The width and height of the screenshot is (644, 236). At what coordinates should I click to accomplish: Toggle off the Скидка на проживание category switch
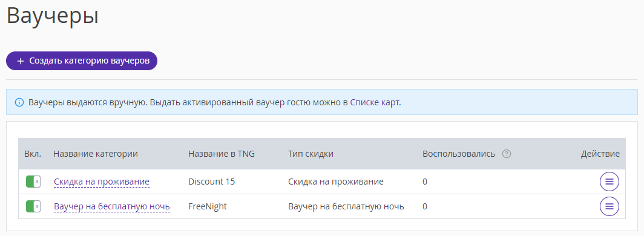click(33, 182)
